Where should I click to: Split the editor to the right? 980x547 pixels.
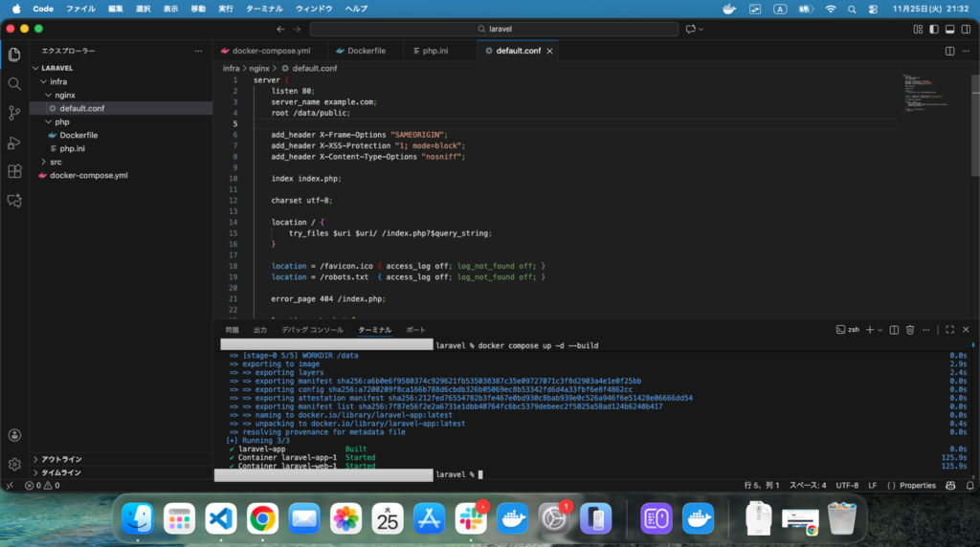pos(949,51)
